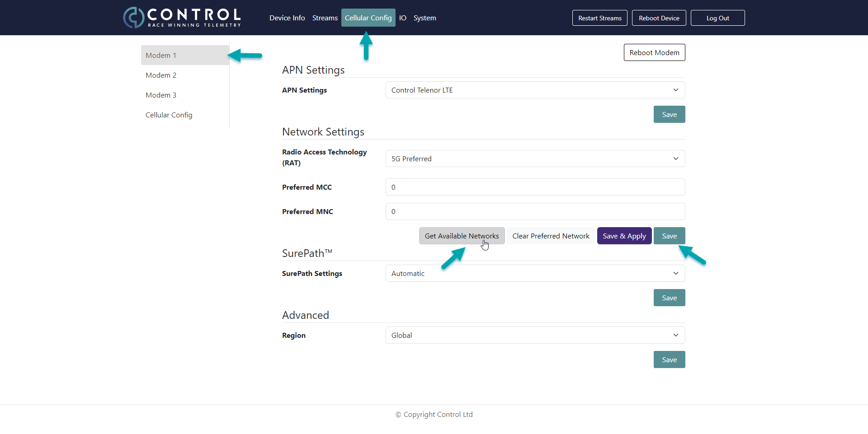Open the Region dropdown

(535, 336)
